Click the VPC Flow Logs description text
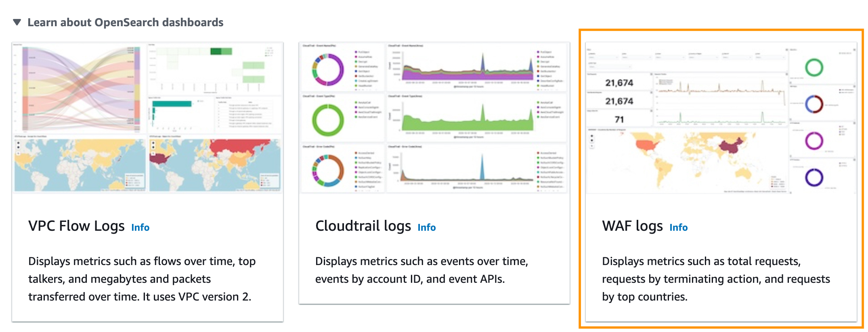The image size is (868, 332). [142, 279]
